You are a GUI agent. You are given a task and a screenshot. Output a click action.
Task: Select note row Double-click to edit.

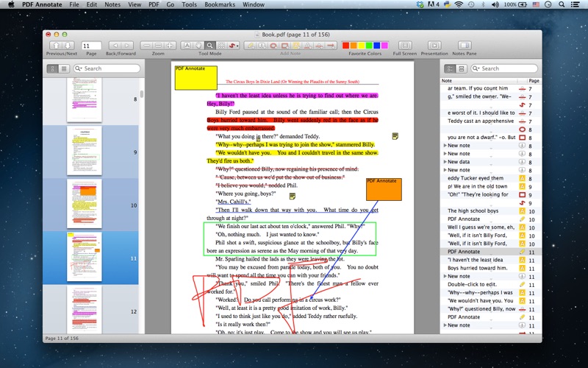[491, 284]
